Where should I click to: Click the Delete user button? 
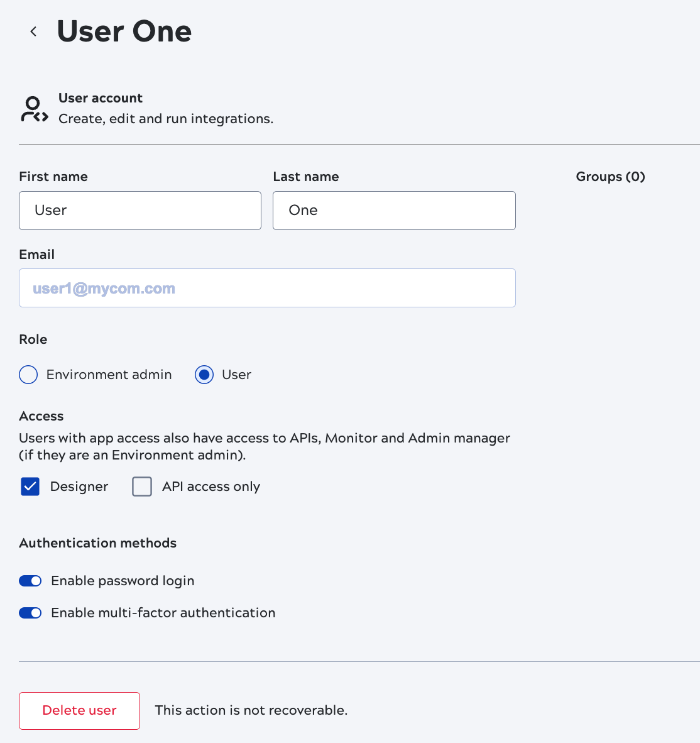[79, 710]
